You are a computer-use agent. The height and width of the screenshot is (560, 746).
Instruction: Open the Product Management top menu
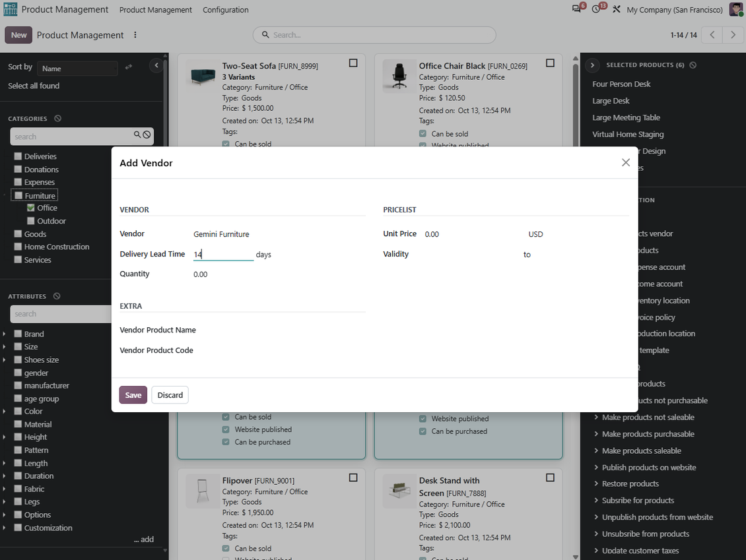click(156, 9)
